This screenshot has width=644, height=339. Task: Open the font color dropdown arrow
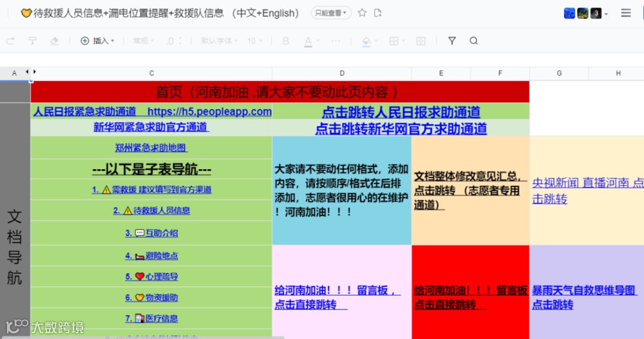(318, 41)
